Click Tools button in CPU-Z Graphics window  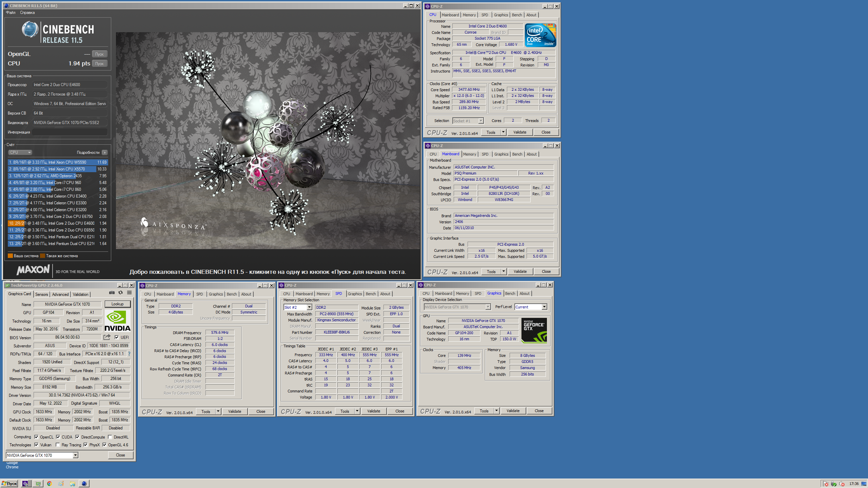(484, 410)
